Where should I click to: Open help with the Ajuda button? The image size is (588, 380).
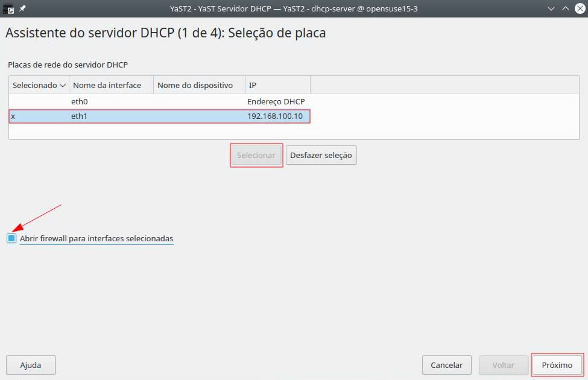click(x=31, y=365)
